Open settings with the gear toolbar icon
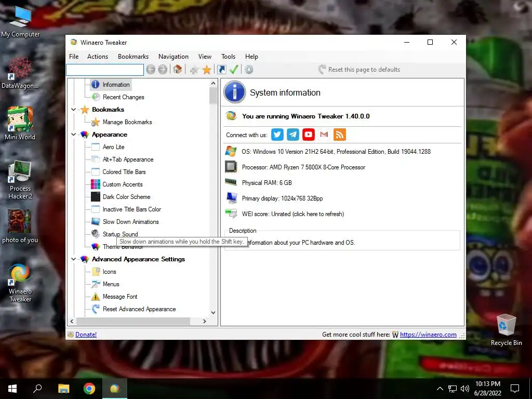The width and height of the screenshot is (532, 399). tap(249, 70)
